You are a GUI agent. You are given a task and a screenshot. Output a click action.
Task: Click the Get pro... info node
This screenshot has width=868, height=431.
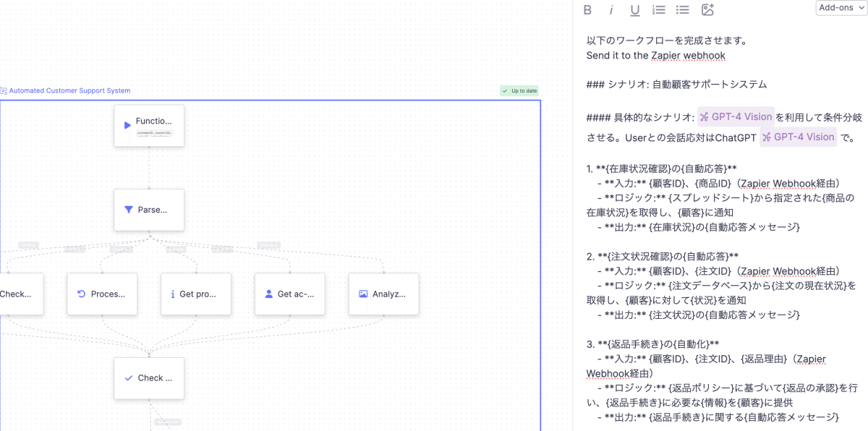point(196,294)
